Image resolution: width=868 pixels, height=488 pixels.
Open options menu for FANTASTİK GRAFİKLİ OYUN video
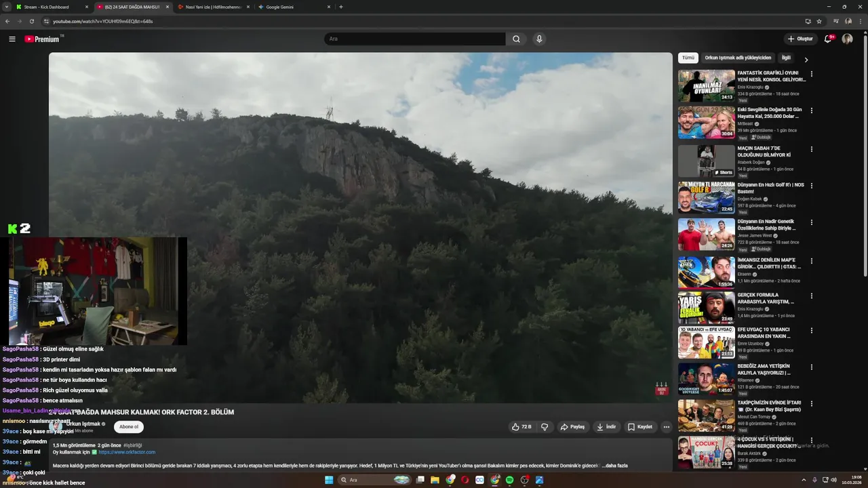pos(812,74)
